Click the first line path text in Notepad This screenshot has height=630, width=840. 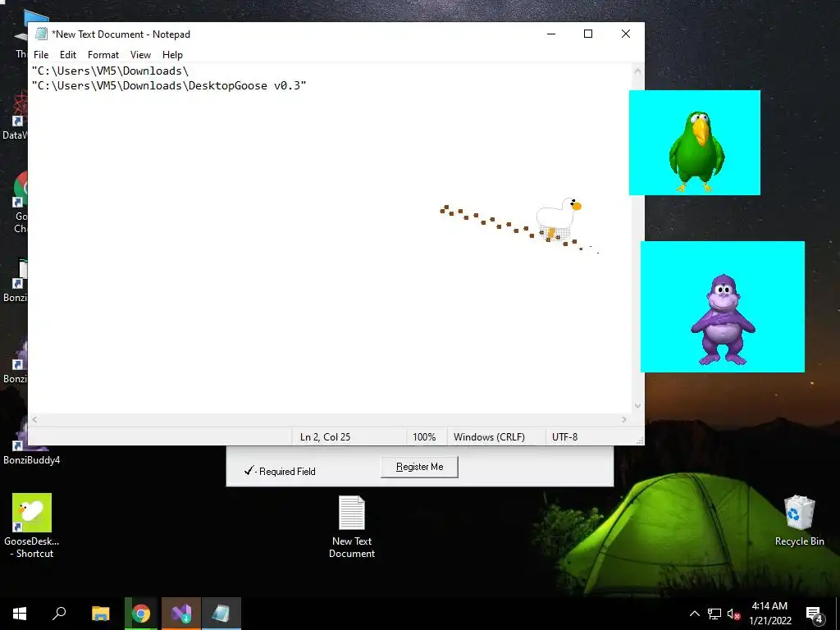pos(111,71)
